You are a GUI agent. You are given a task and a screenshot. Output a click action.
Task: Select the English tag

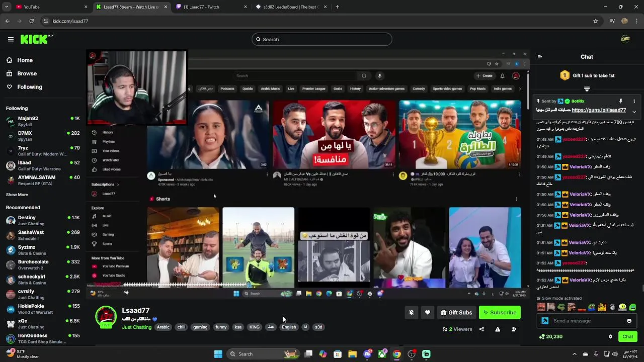pos(289,327)
